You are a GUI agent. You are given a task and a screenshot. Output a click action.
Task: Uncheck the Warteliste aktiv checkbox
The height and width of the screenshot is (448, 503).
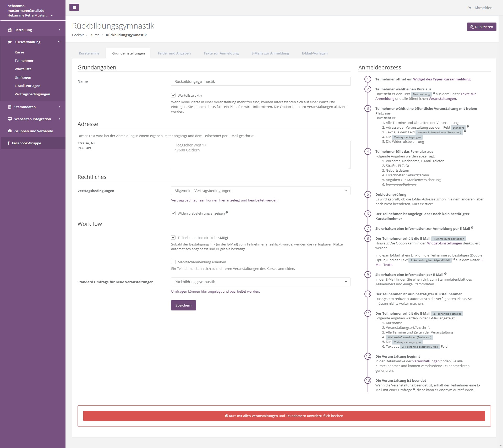point(173,95)
